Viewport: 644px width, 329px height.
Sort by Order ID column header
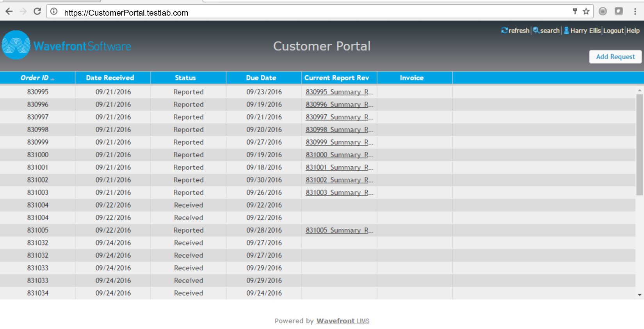point(37,78)
